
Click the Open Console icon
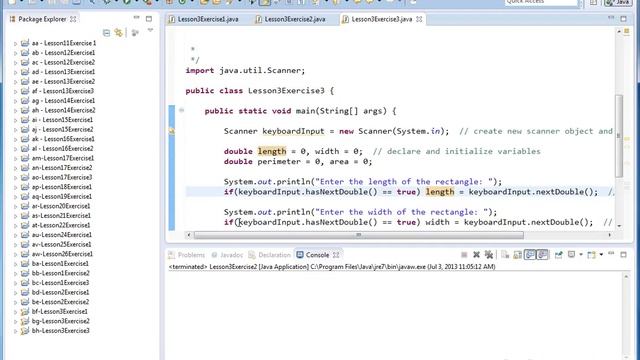(x=591, y=255)
